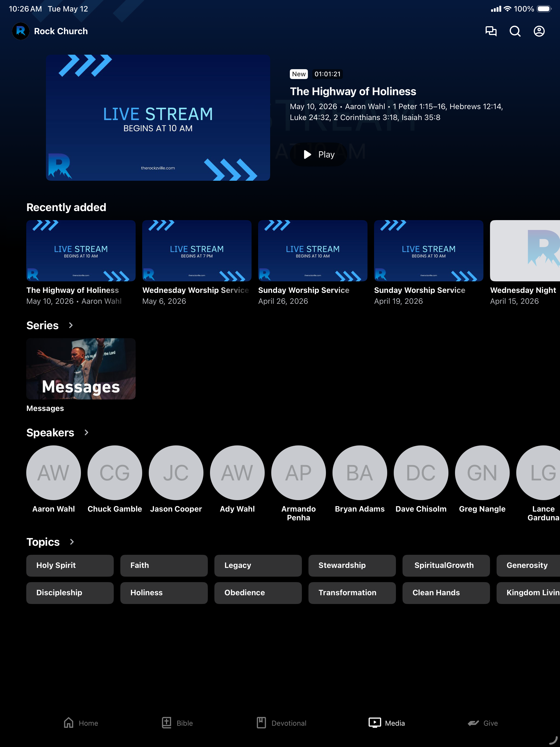Tap the Messages series label below card
Viewport: 560px width, 747px height.
(45, 408)
